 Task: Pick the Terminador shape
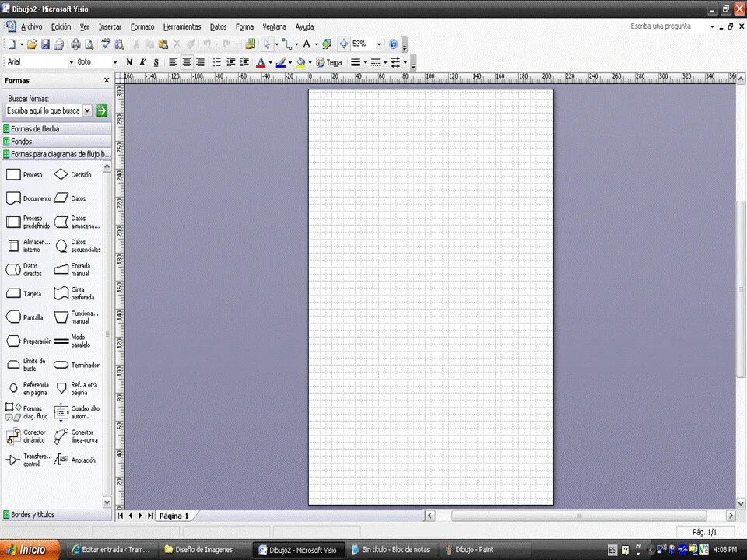61,365
